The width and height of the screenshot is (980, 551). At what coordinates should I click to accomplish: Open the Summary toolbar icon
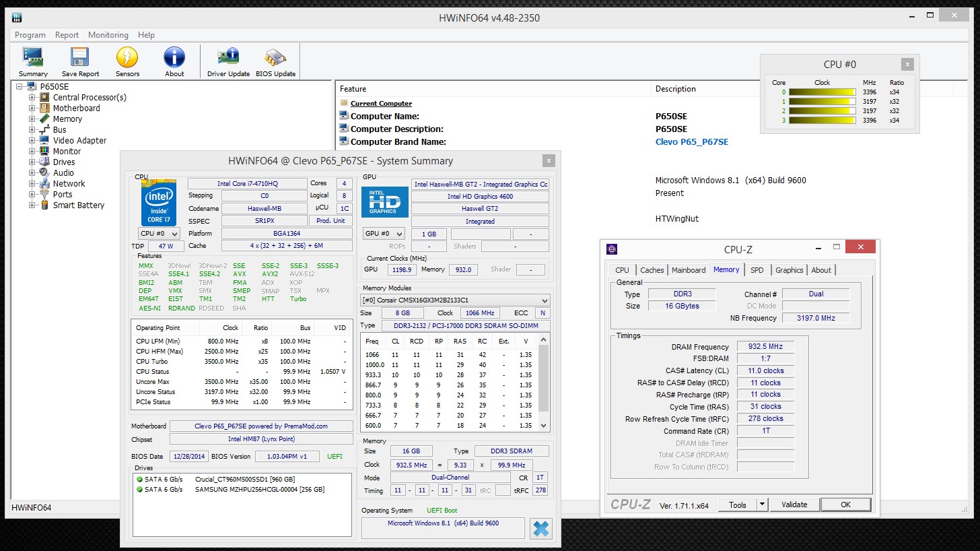coord(33,62)
